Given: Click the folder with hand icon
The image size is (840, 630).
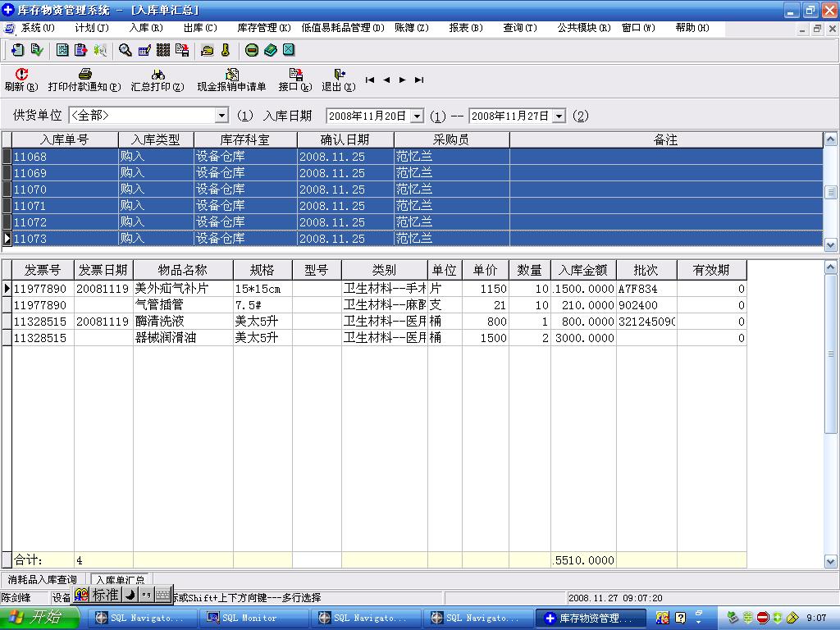Looking at the screenshot, I should tap(207, 50).
